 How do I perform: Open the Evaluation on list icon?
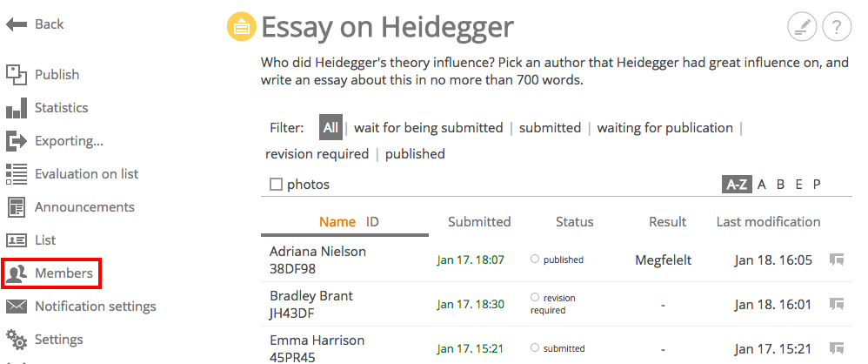pos(17,174)
